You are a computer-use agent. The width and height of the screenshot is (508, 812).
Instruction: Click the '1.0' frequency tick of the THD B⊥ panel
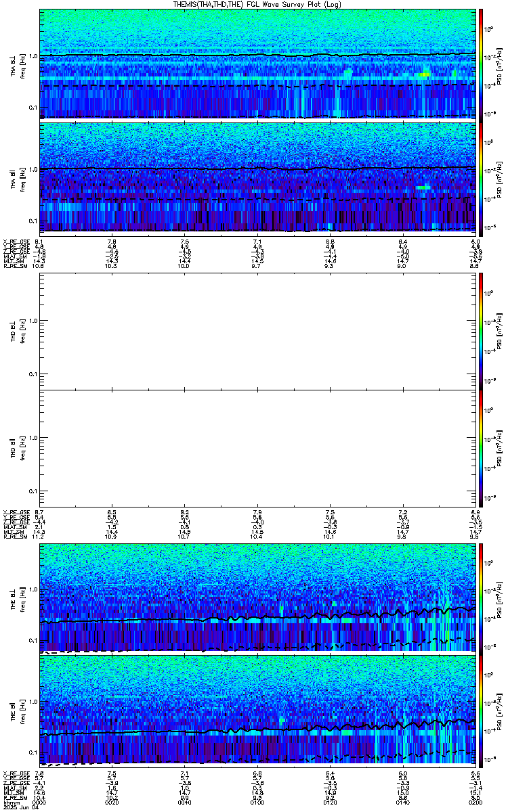(x=33, y=321)
